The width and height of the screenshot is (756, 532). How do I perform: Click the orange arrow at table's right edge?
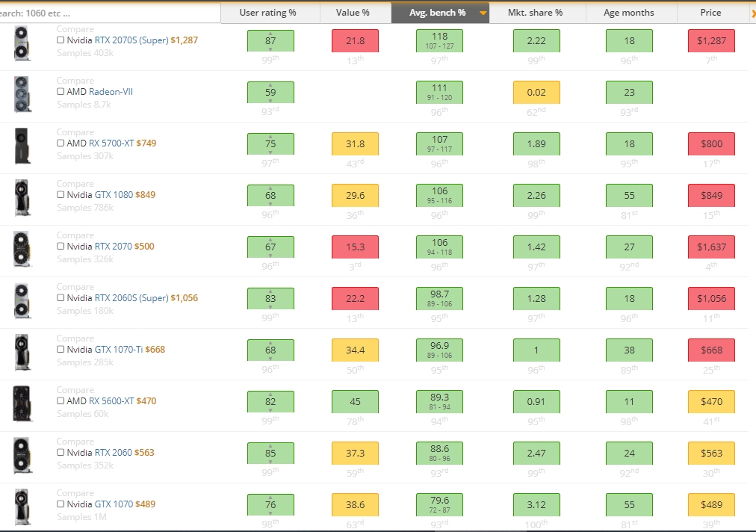coord(752,13)
